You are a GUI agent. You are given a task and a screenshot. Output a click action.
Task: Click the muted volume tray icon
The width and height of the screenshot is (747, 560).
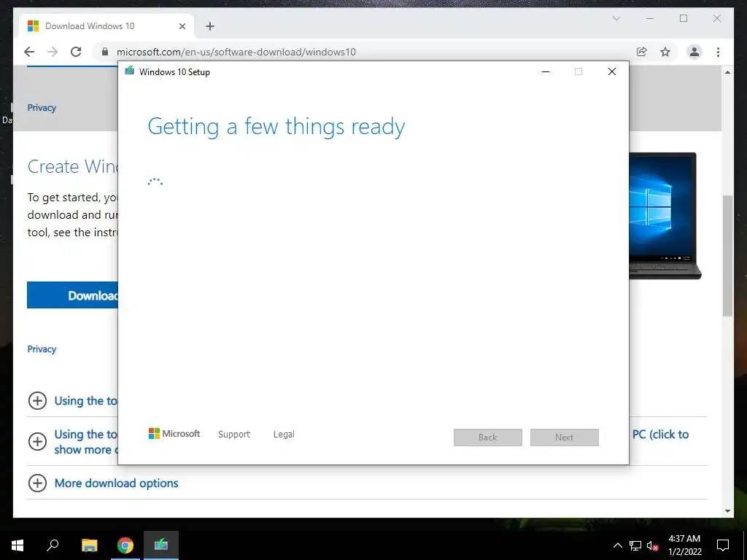pos(653,545)
